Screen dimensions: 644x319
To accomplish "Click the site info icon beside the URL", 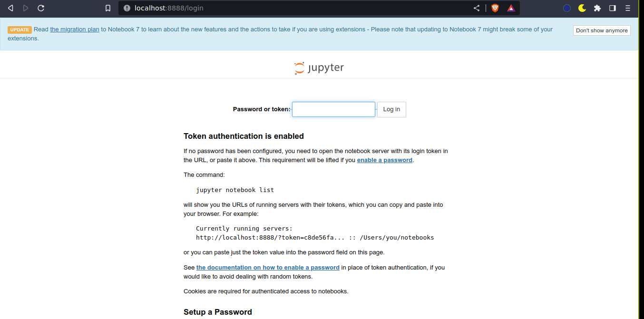I will click(127, 8).
